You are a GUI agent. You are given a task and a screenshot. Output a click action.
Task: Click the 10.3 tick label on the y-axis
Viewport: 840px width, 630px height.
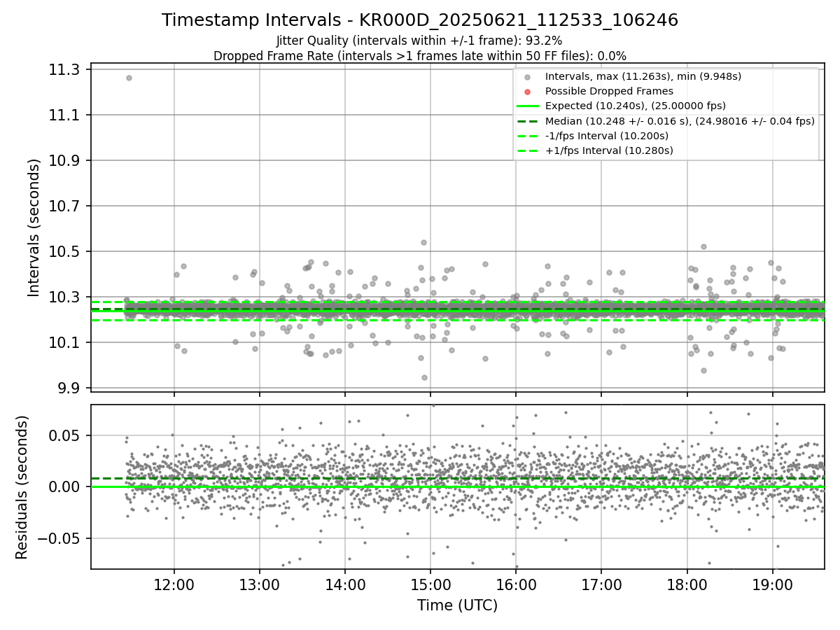click(65, 297)
